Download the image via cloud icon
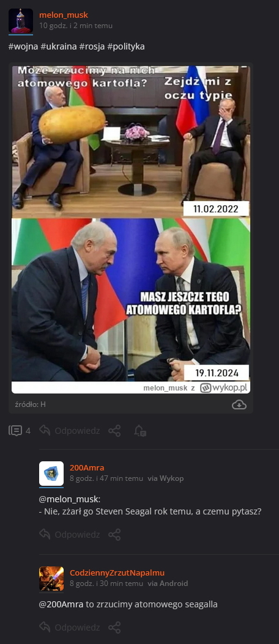This screenshot has width=279, height=644. click(x=239, y=404)
